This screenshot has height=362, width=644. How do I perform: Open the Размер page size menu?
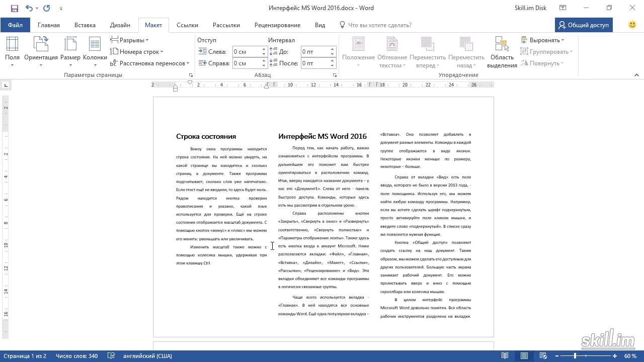pos(70,52)
